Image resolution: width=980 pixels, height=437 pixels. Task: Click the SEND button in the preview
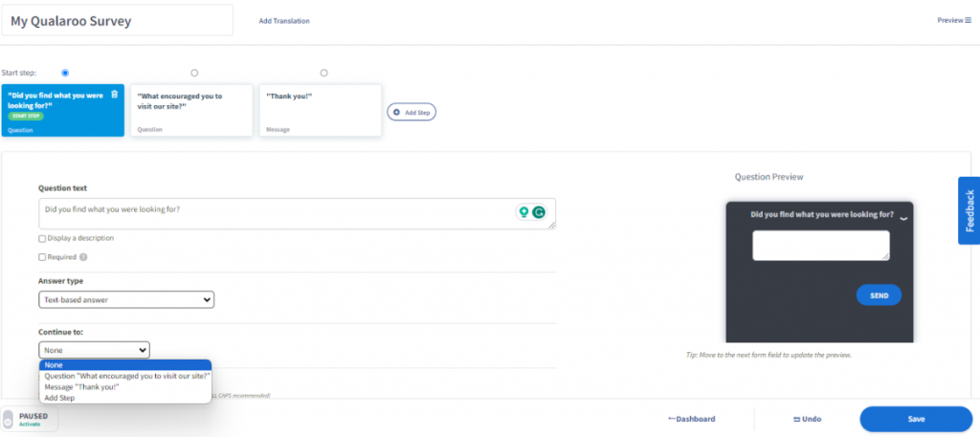[x=879, y=295]
